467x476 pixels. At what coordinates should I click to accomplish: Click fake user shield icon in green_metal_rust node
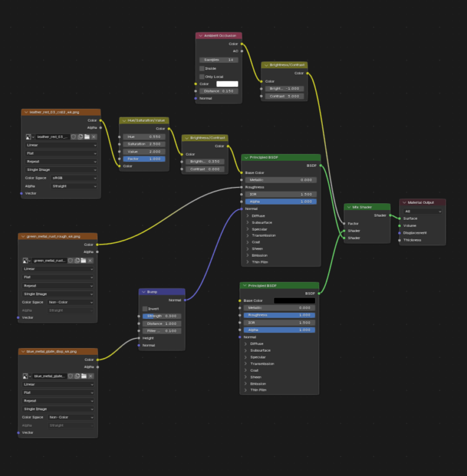point(71,261)
